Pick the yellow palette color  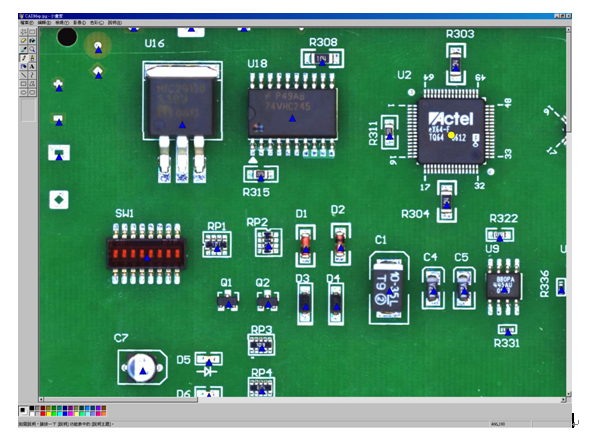[x=49, y=414]
